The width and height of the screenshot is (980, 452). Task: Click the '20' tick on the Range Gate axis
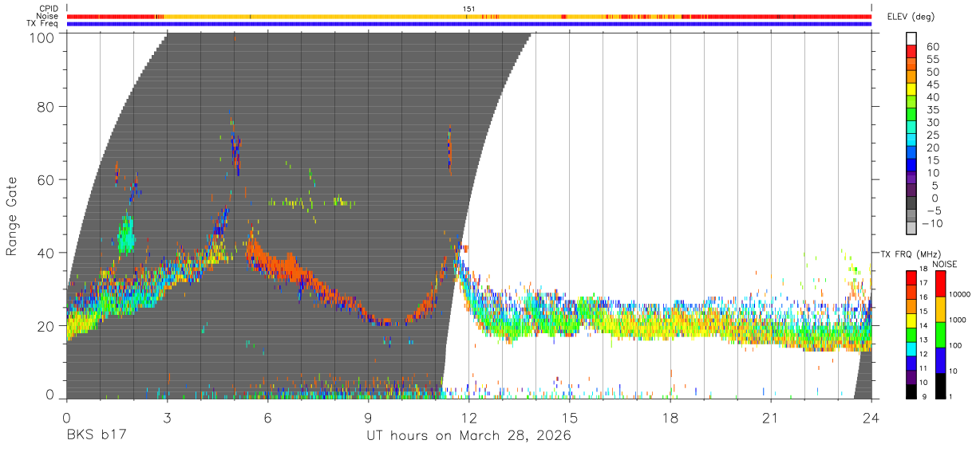pyautogui.click(x=46, y=326)
